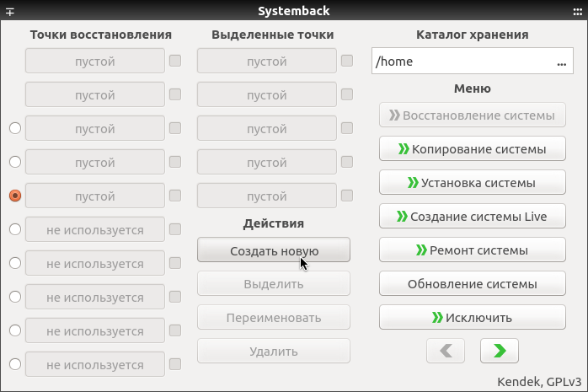Click the grey previous-page arrow button
588x392 pixels.
point(446,350)
